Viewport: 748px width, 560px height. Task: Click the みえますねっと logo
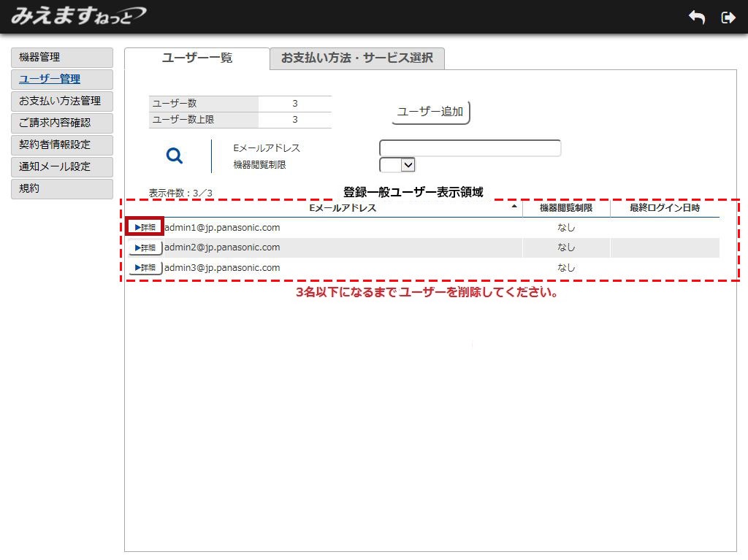click(x=77, y=15)
